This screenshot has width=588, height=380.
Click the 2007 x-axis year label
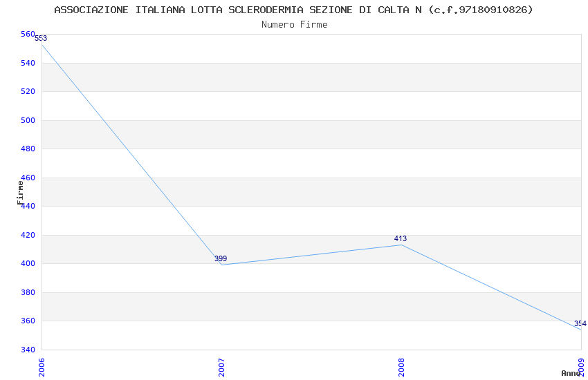pos(221,368)
